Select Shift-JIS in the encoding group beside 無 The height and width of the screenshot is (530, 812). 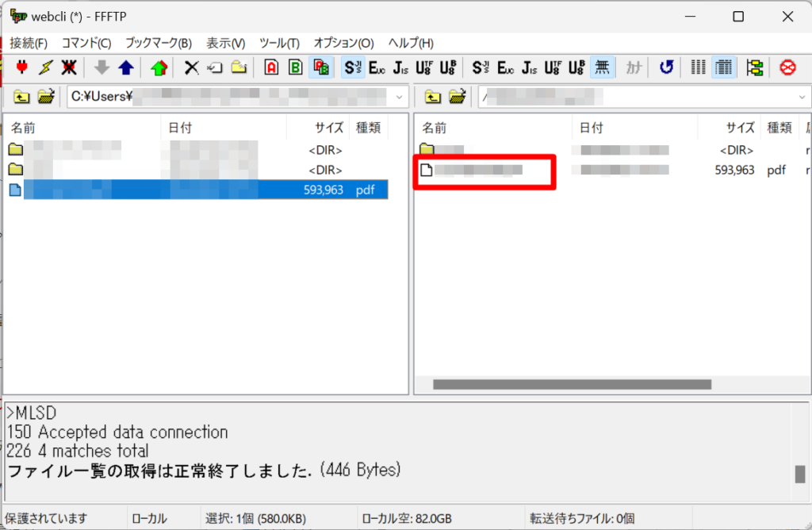481,67
